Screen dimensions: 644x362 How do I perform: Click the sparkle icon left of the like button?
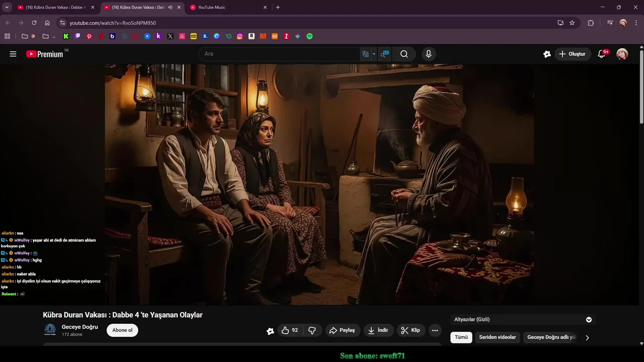tap(270, 331)
